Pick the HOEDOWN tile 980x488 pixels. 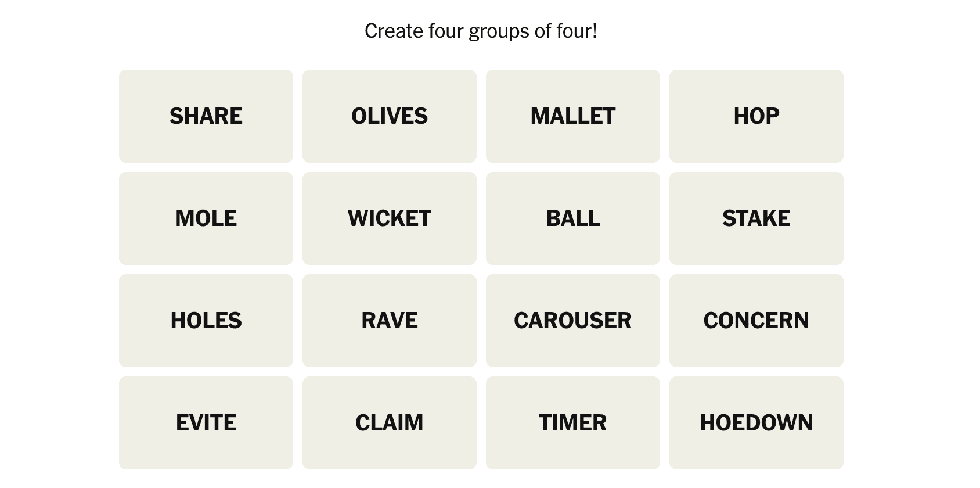[x=756, y=423]
